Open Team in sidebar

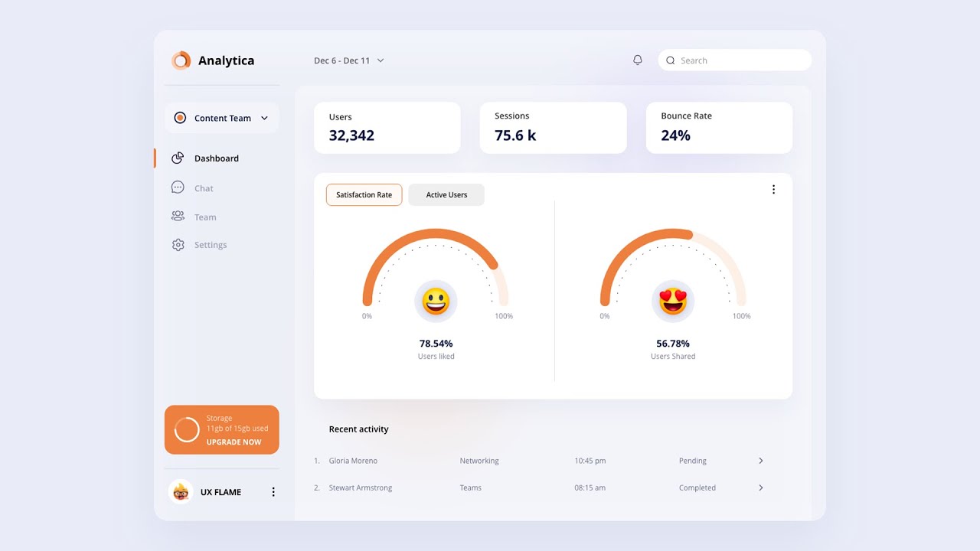click(x=205, y=217)
